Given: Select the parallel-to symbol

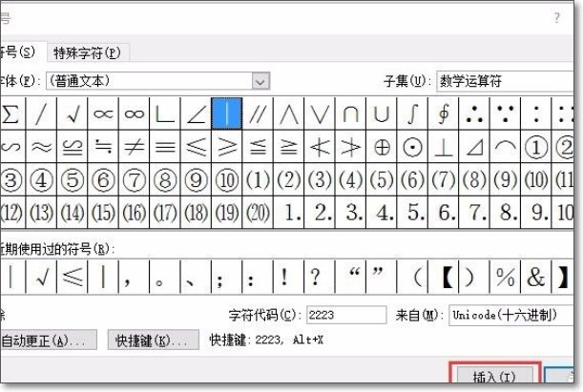Looking at the screenshot, I should 258,113.
